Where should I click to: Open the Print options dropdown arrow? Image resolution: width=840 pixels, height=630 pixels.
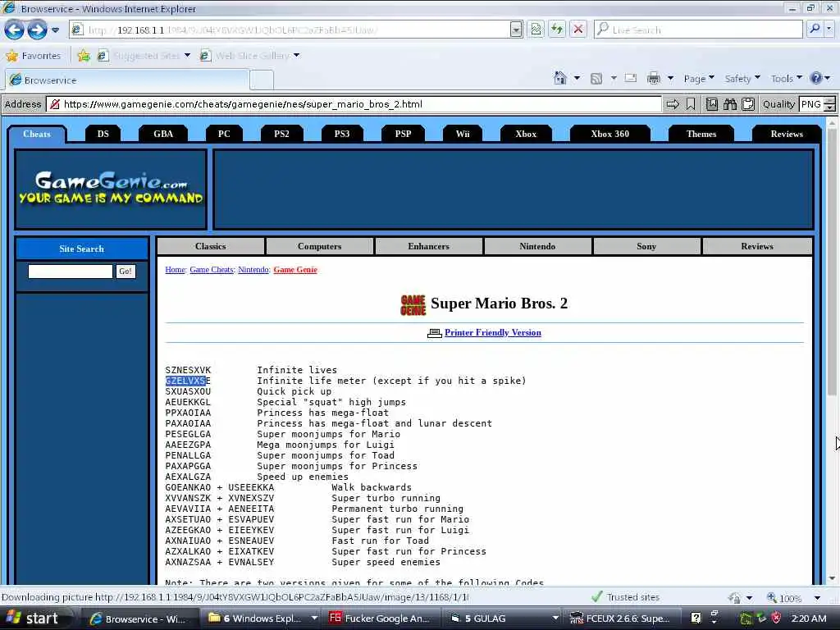pos(670,78)
